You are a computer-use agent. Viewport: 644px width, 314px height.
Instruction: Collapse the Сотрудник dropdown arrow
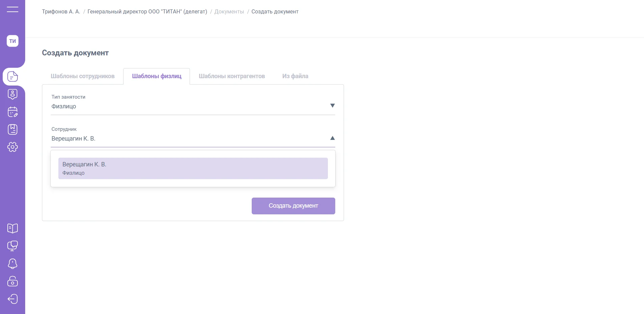(332, 138)
